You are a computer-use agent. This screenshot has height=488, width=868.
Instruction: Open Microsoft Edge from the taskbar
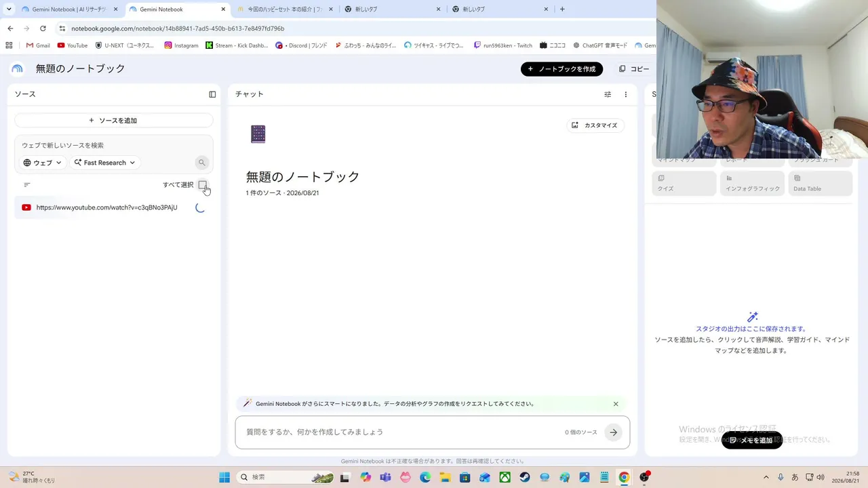425,477
